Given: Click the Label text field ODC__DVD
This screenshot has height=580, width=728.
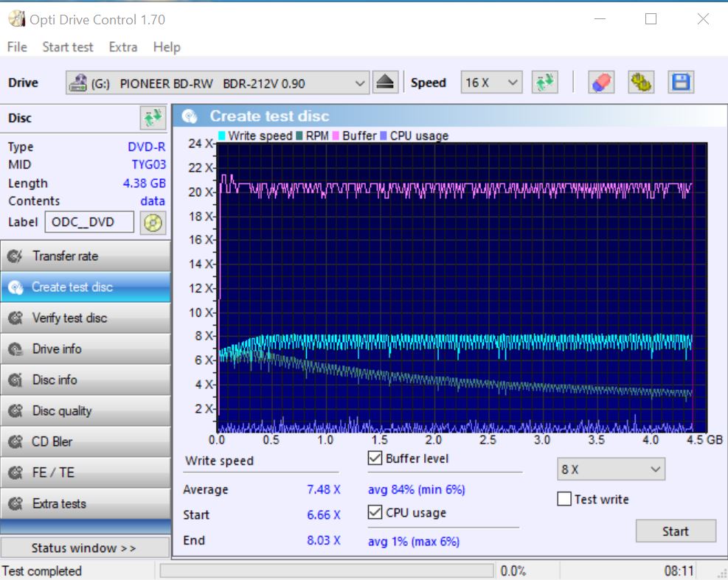Looking at the screenshot, I should (x=89, y=223).
